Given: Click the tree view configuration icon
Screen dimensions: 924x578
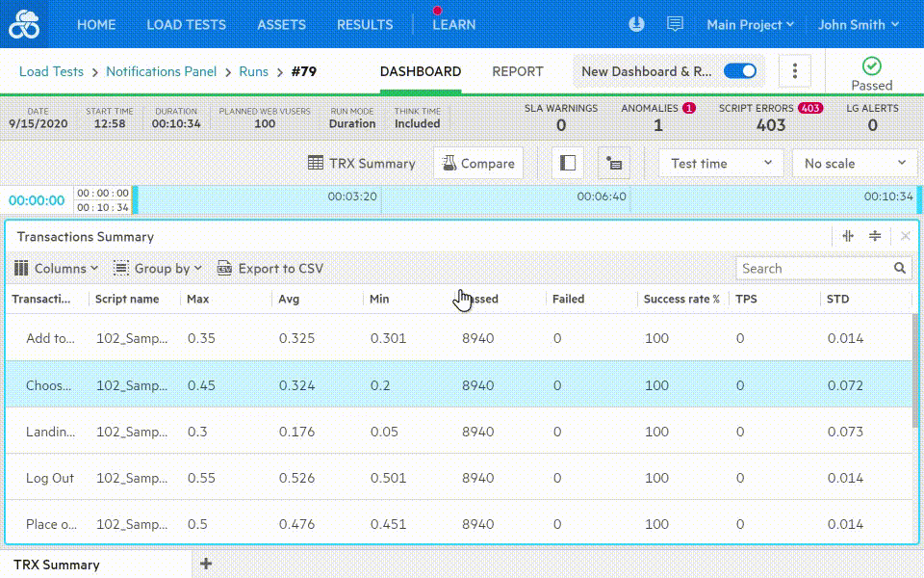Looking at the screenshot, I should [x=613, y=164].
